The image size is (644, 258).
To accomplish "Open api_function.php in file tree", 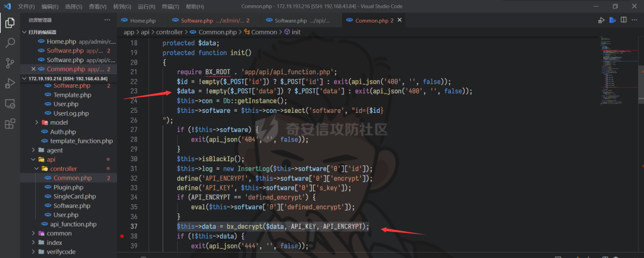I will 73,225.
